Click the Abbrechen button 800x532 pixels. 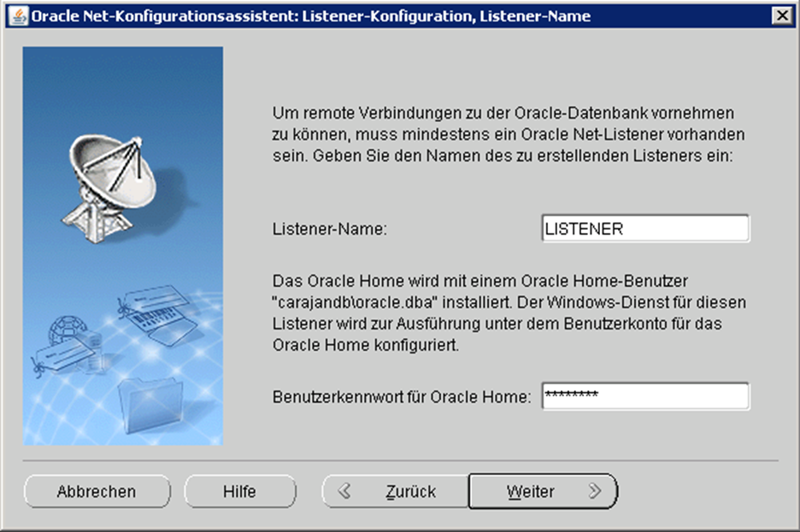click(x=97, y=491)
